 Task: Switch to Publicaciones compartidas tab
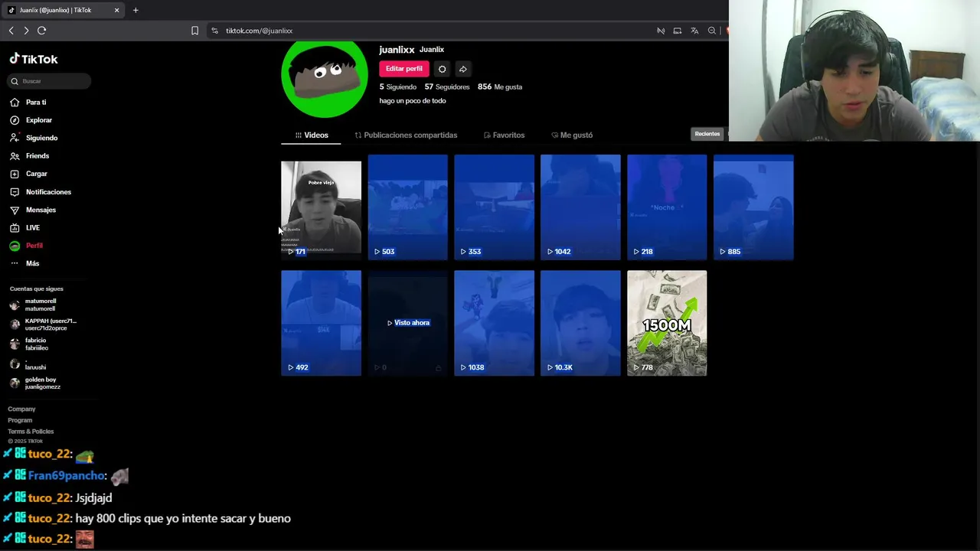coord(406,135)
